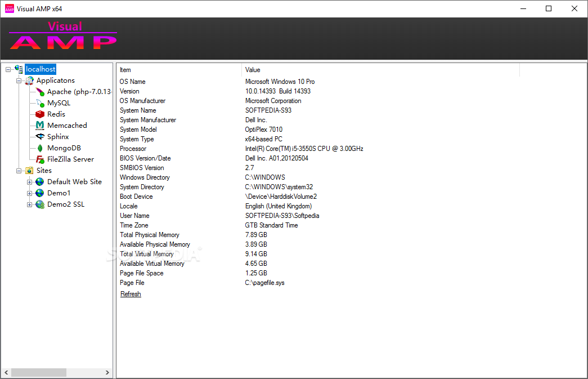Click the English (United Kingdom) value
This screenshot has width=588, height=379.
tap(279, 206)
